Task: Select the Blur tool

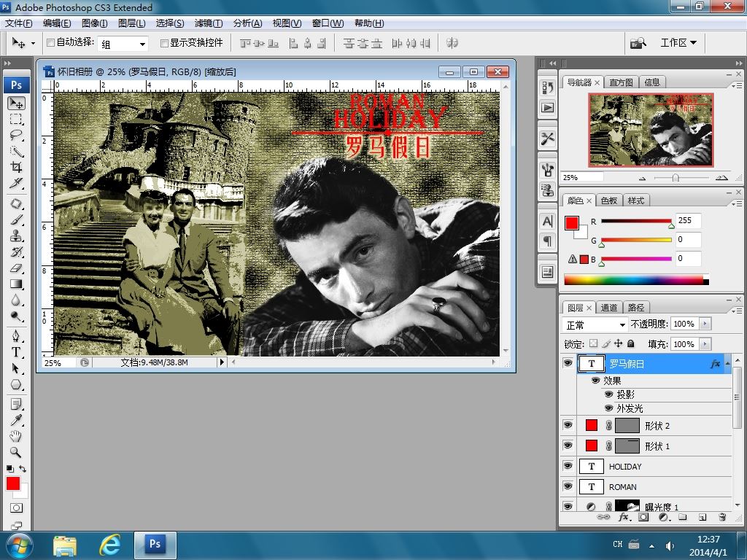Action: coord(16,300)
